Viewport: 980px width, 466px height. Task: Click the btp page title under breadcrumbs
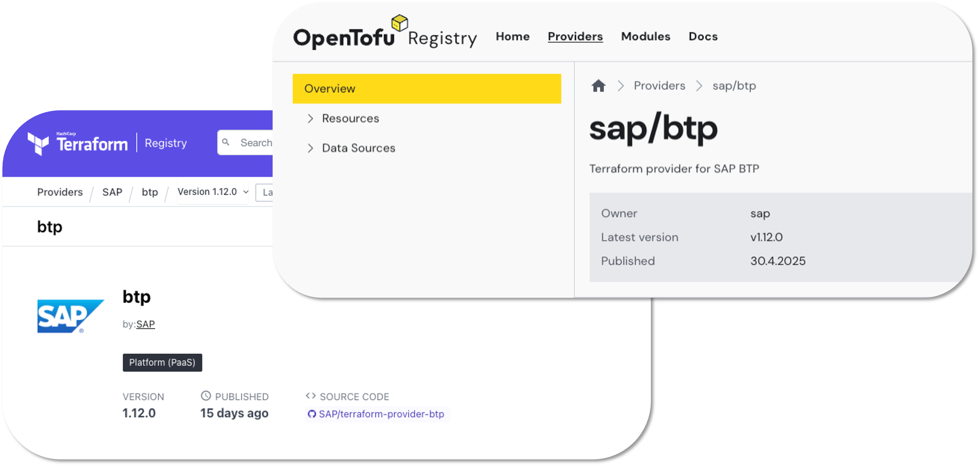point(49,227)
